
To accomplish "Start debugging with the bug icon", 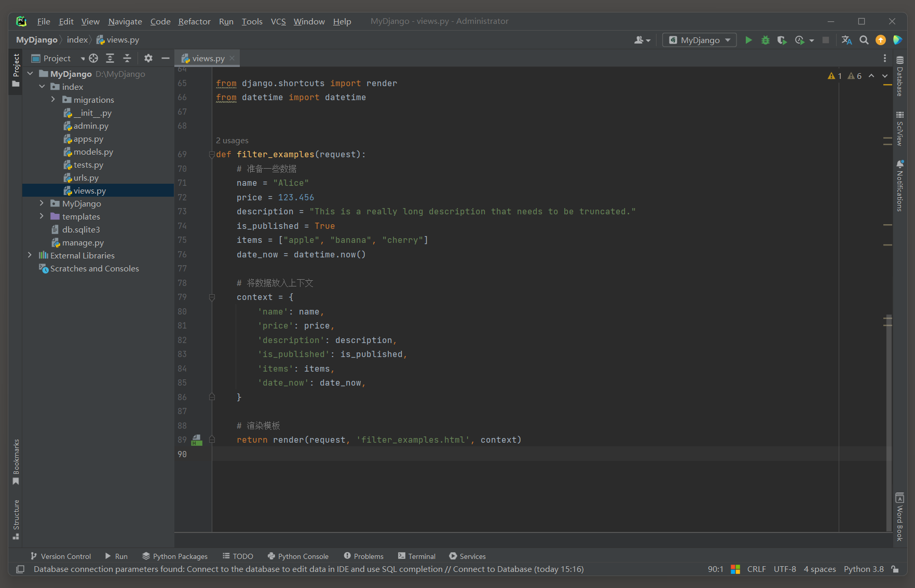I will point(765,40).
